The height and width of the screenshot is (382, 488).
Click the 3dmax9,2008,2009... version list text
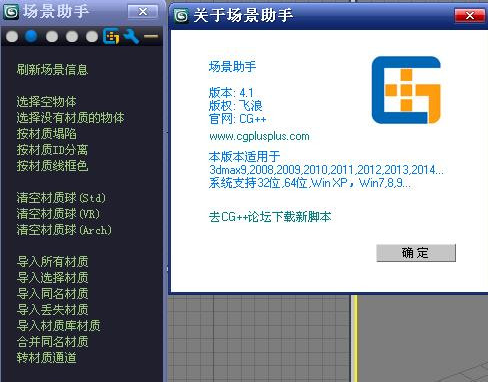click(x=326, y=170)
